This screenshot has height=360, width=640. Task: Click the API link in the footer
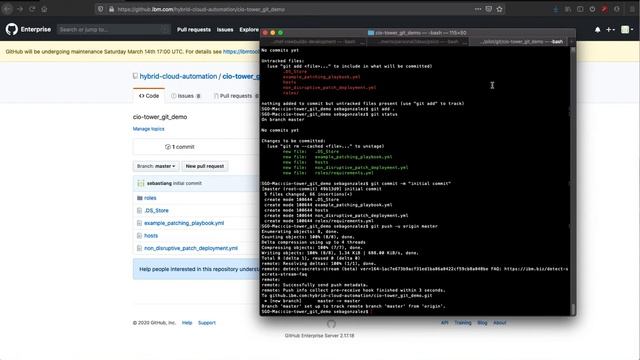(444, 323)
